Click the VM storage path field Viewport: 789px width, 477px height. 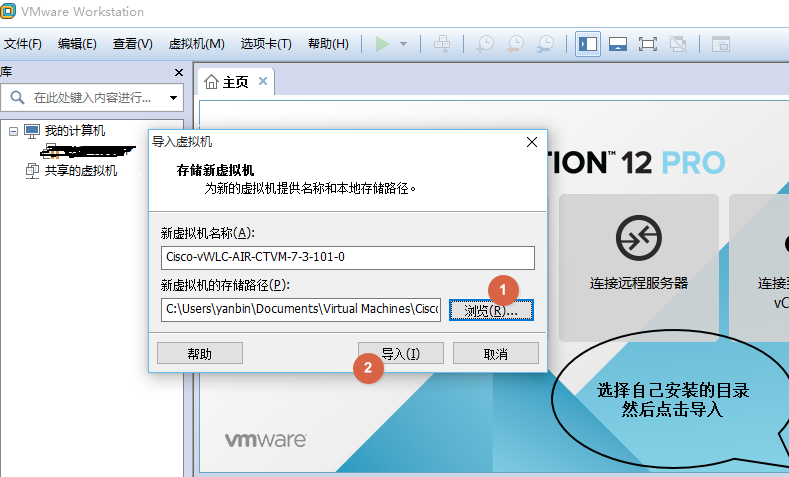301,309
